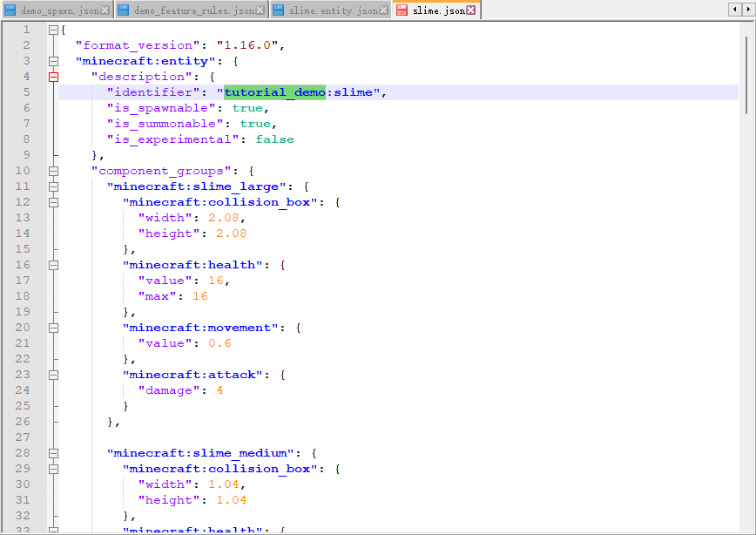Close the slime.json tab

471,10
